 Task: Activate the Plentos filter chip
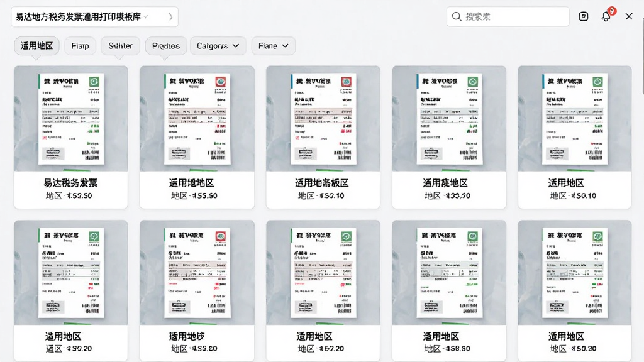pyautogui.click(x=166, y=45)
